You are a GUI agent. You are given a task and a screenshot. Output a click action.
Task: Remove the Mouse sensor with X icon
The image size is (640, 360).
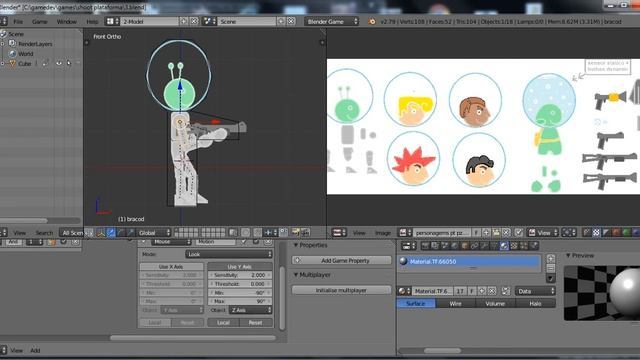pyautogui.click(x=268, y=242)
